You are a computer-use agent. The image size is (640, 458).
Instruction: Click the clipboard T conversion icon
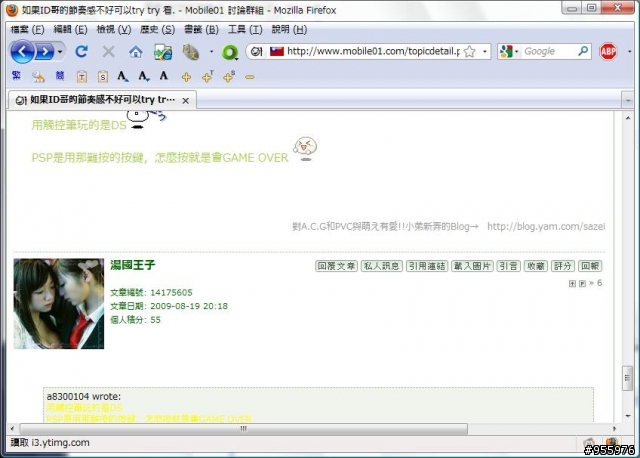pos(82,76)
